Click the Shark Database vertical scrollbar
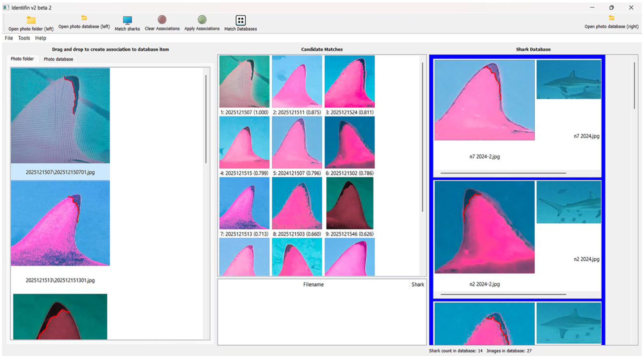 (x=634, y=86)
